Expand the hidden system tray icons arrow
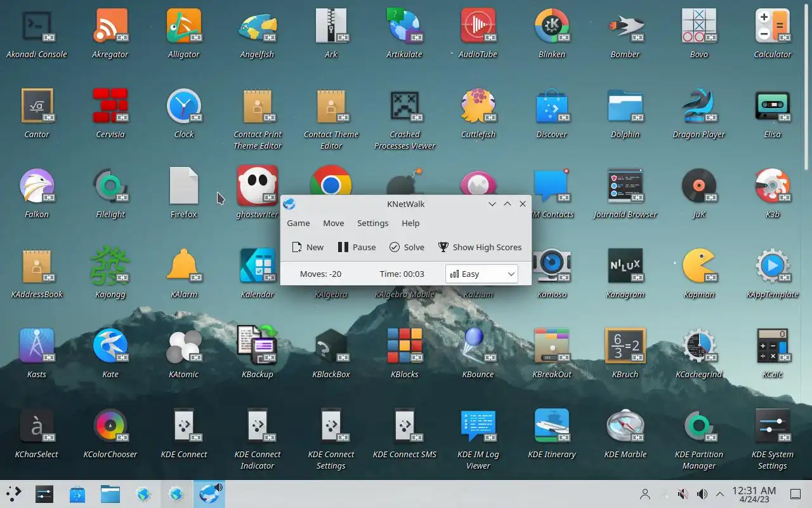Viewport: 812px width, 508px height. coord(720,494)
